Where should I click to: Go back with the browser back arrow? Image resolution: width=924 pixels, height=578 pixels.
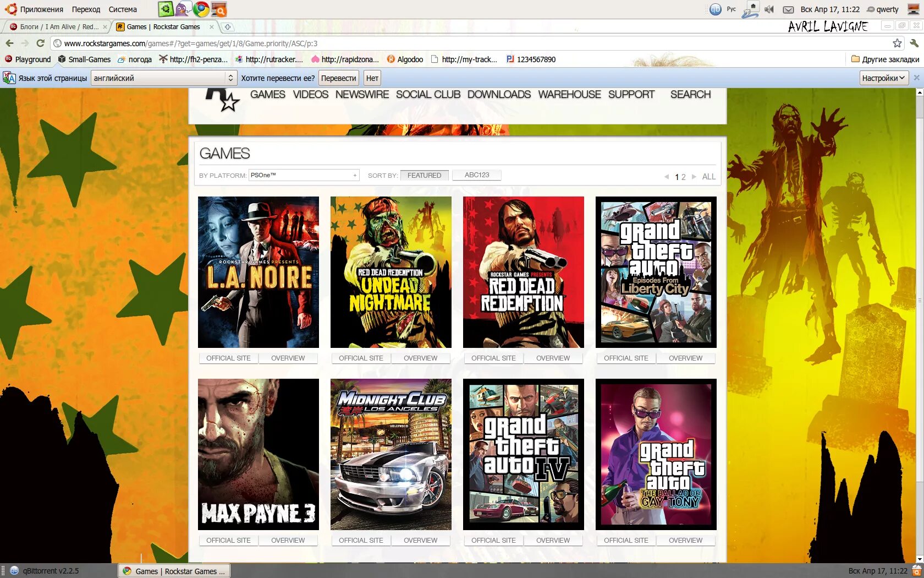point(9,43)
